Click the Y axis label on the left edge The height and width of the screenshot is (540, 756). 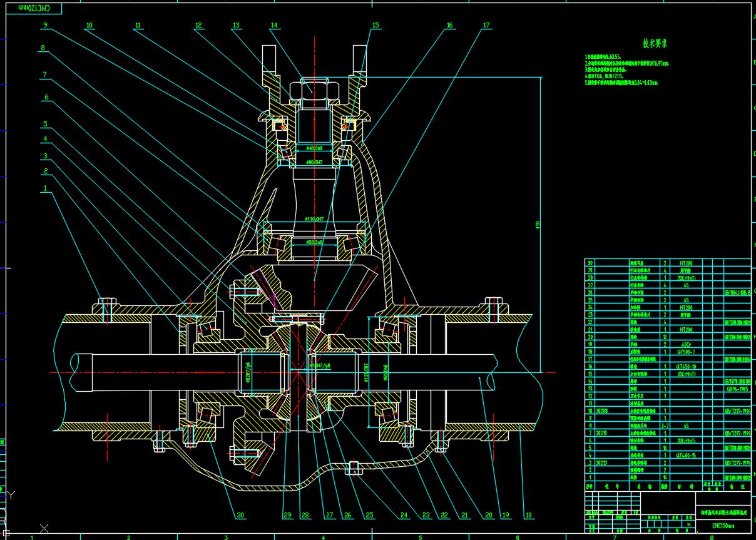coord(10,494)
